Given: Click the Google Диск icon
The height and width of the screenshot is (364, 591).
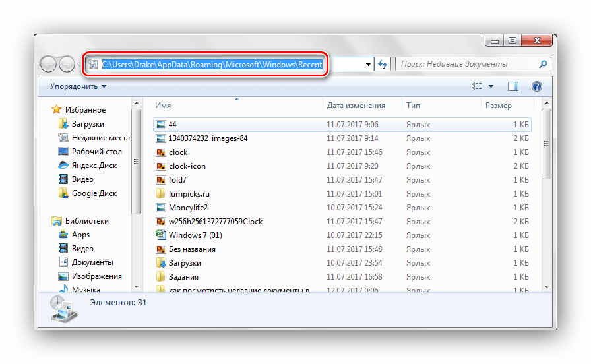Looking at the screenshot, I should tap(63, 193).
